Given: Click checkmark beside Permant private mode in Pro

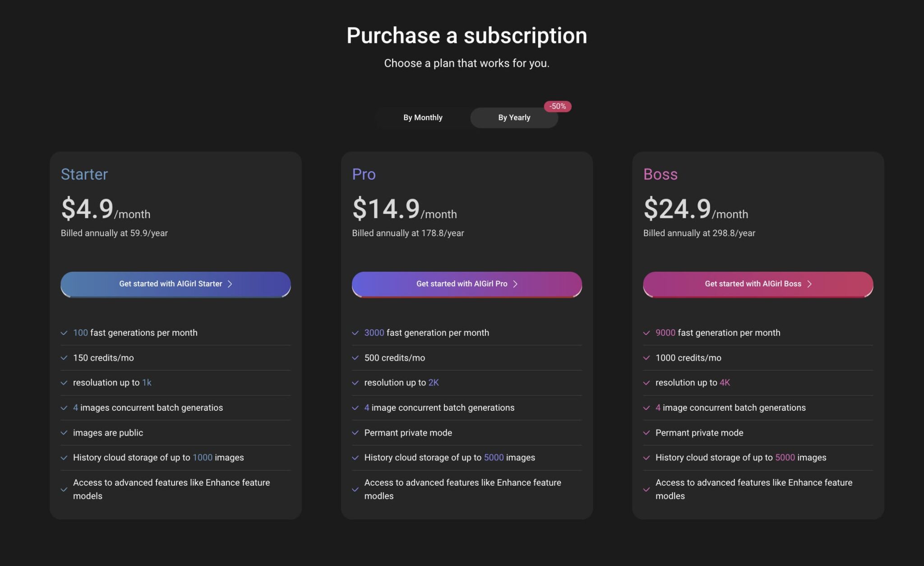Looking at the screenshot, I should [355, 433].
